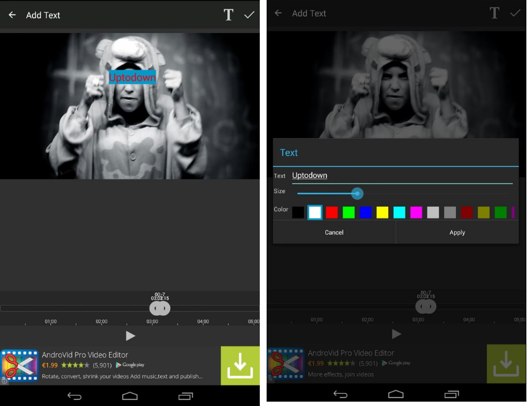Select the Uptodown text overlay on video
This screenshot has width=532, height=406.
pyautogui.click(x=132, y=77)
